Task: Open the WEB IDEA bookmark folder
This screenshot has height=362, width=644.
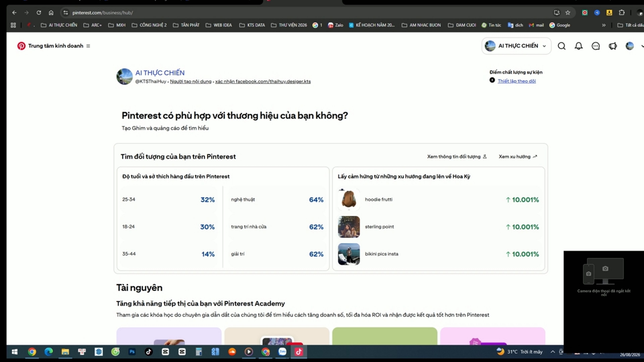Action: point(219,25)
